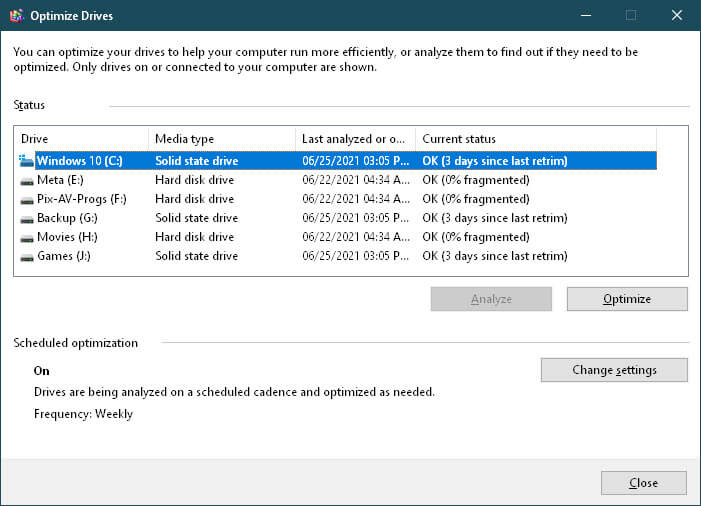
Task: Click Hard disk drive in Pix-AV-Progs row
Action: click(x=194, y=199)
